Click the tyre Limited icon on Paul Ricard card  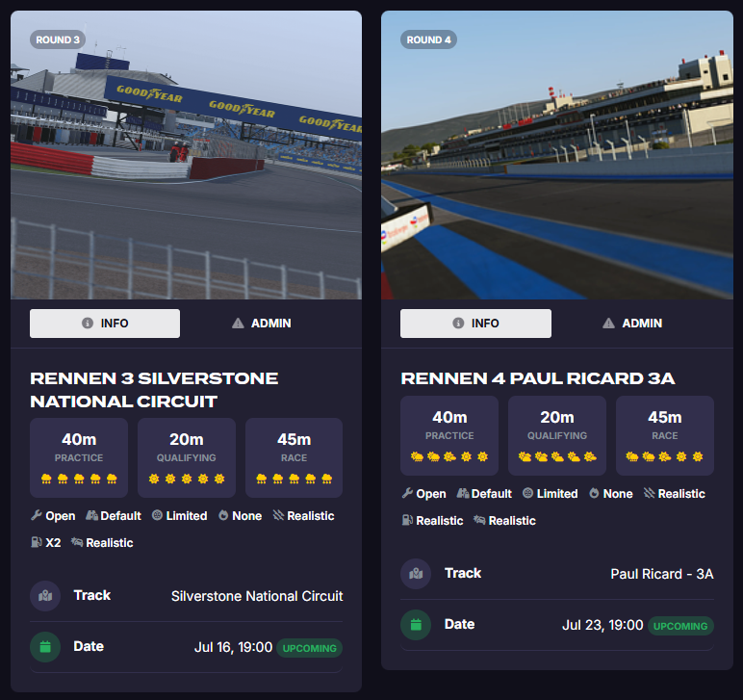point(527,493)
